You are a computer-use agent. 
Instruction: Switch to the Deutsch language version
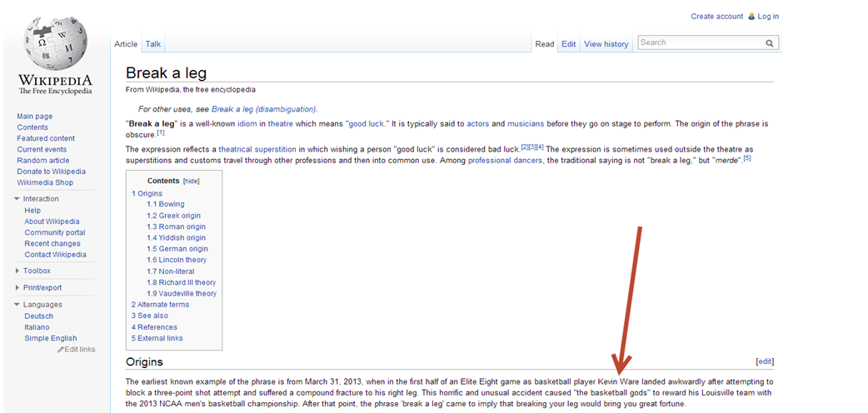[39, 316]
